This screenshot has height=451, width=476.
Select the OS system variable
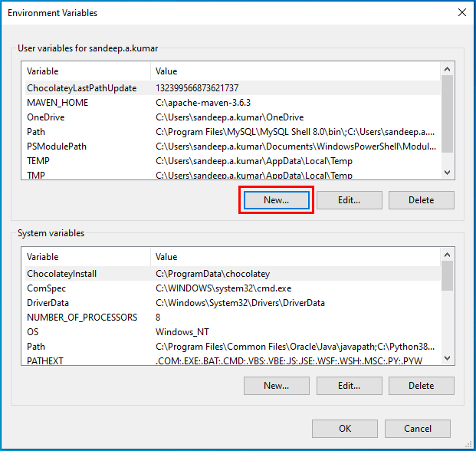pos(232,332)
